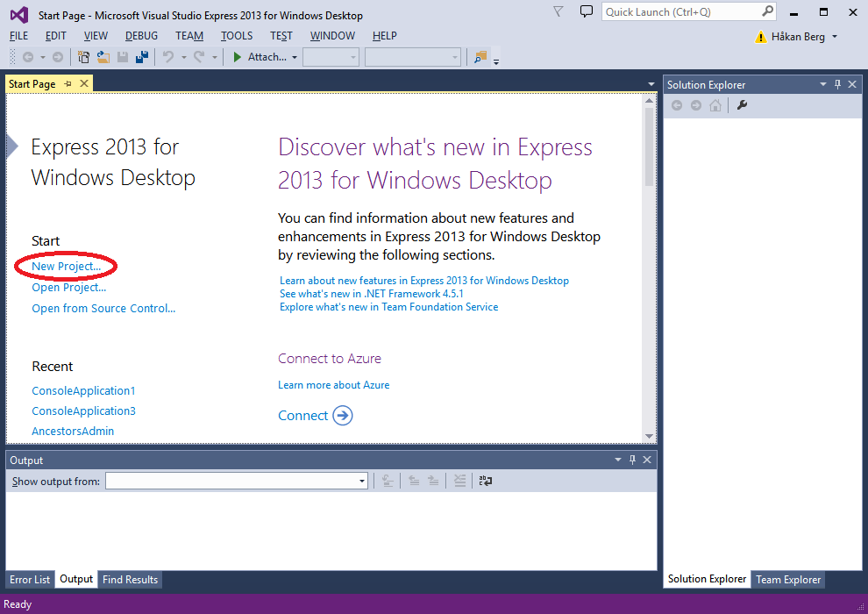
Task: Toggle the pin on Start Page tab
Action: [68, 84]
